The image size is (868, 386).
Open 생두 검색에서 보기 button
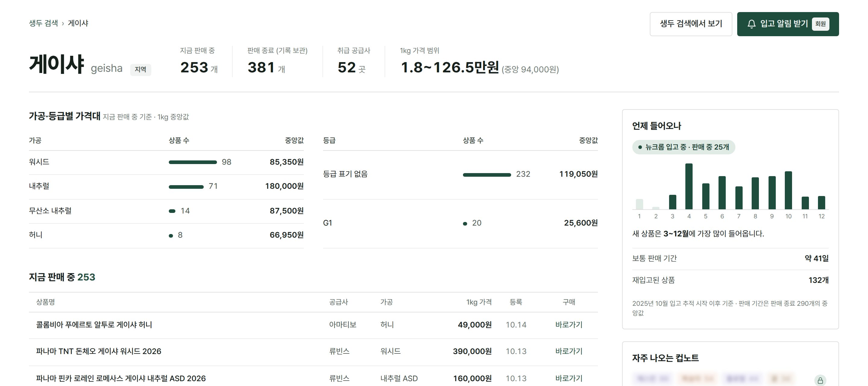(691, 24)
